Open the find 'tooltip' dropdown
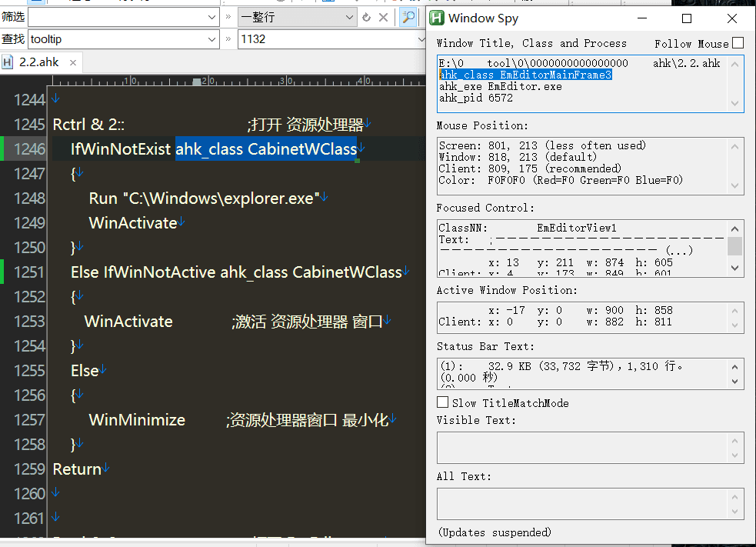Viewport: 756px width, 547px height. coord(212,38)
